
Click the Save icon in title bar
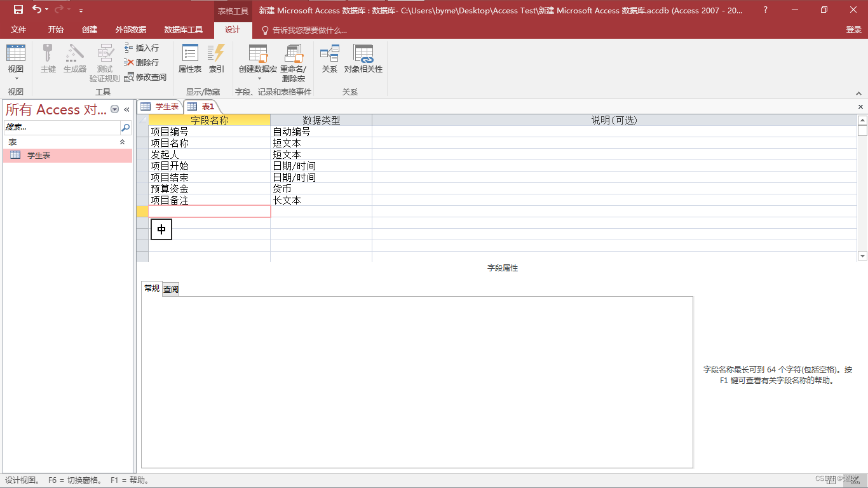click(18, 10)
